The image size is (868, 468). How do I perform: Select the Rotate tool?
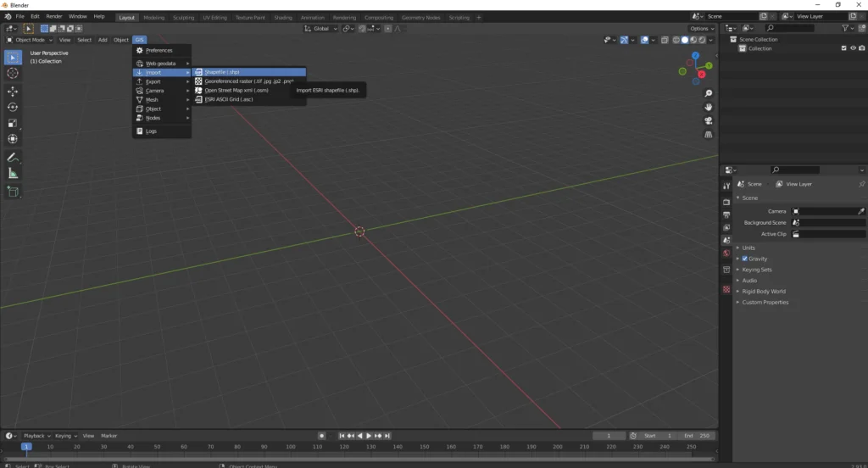coord(13,108)
